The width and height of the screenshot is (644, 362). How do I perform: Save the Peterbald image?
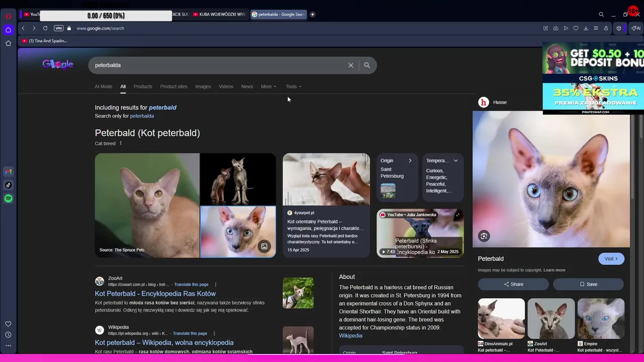589,284
